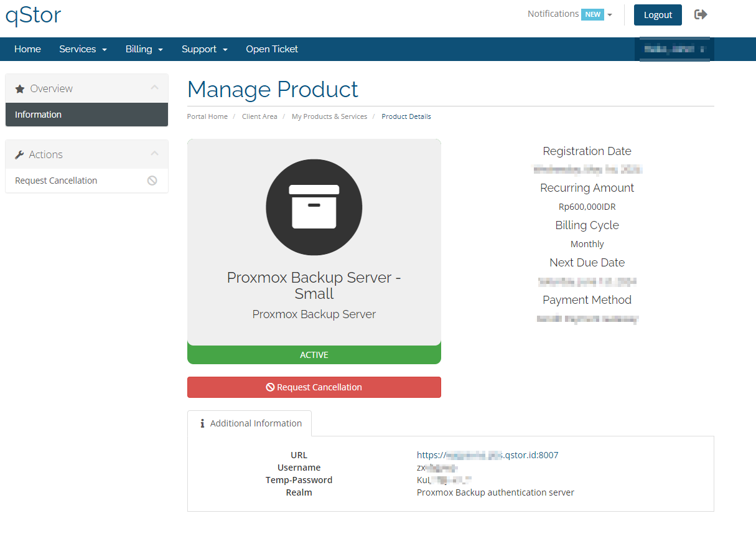
Task: Click the NEW badge next to Notifications
Action: point(592,15)
